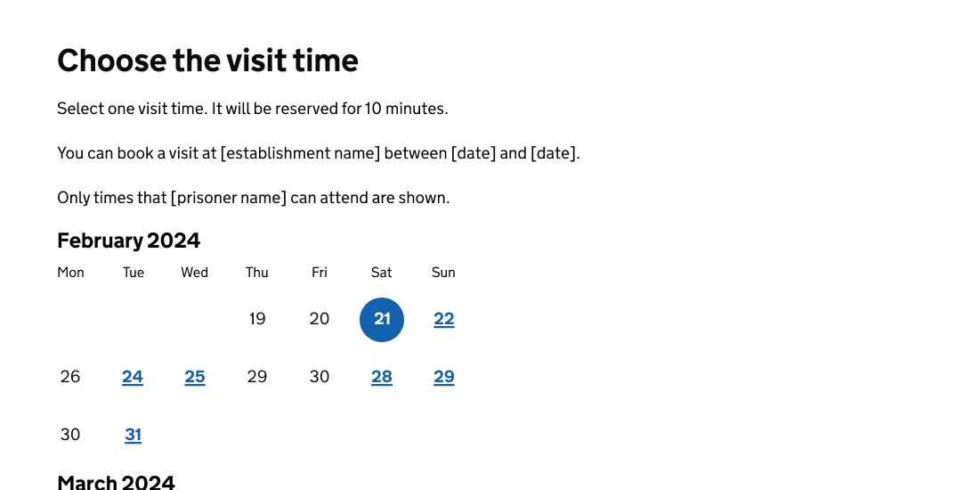The height and width of the screenshot is (490, 980).
Task: Click unlinked date 29 under Thu column
Action: pyautogui.click(x=257, y=377)
